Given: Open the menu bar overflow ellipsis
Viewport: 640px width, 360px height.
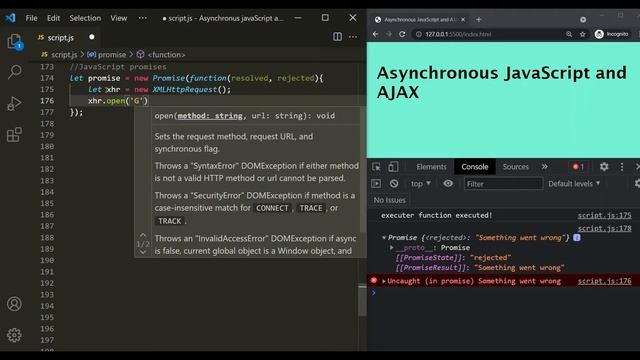Looking at the screenshot, I should point(142,18).
